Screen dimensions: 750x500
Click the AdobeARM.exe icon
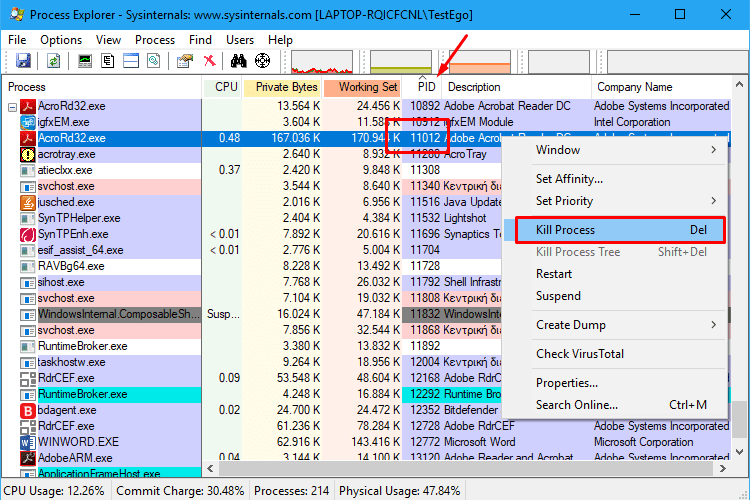point(28,458)
